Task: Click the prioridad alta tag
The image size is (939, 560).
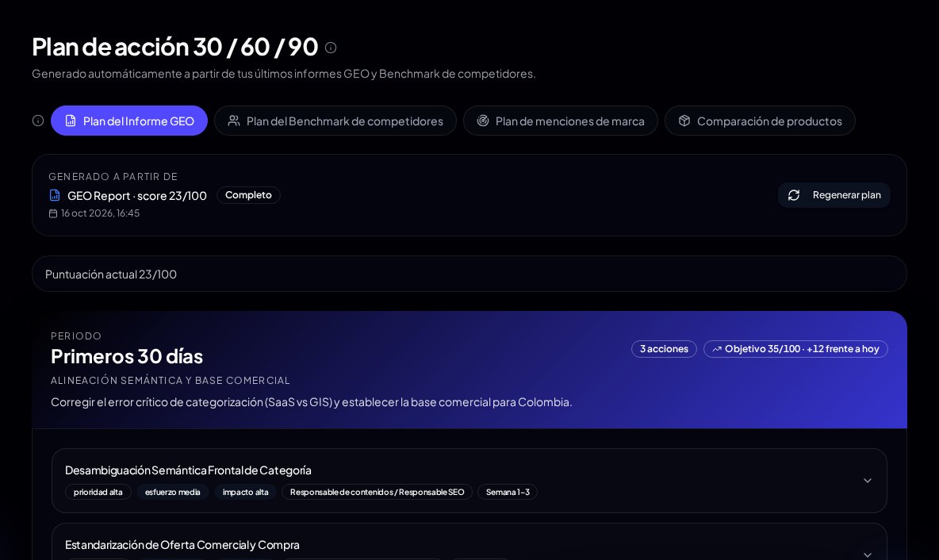Action: [98, 493]
